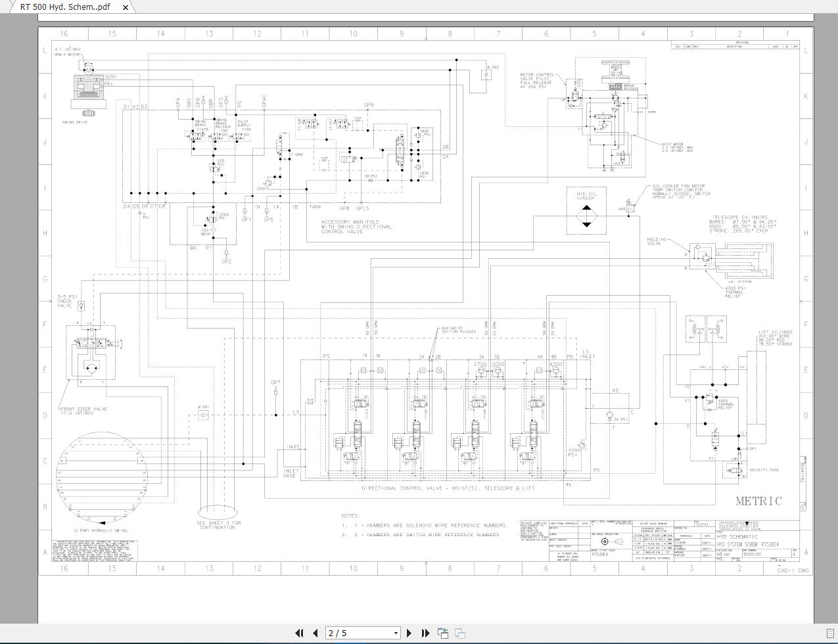Jump to the last page

pos(425,633)
